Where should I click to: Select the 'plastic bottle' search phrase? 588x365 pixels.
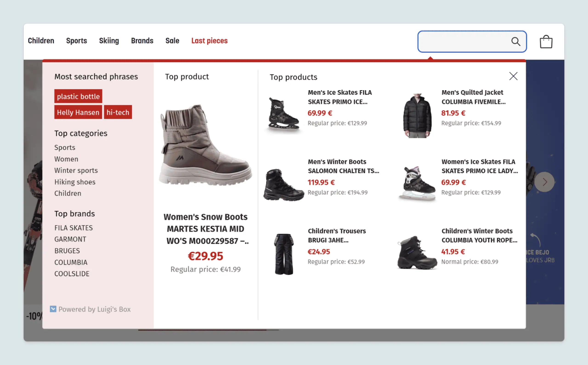point(78,96)
